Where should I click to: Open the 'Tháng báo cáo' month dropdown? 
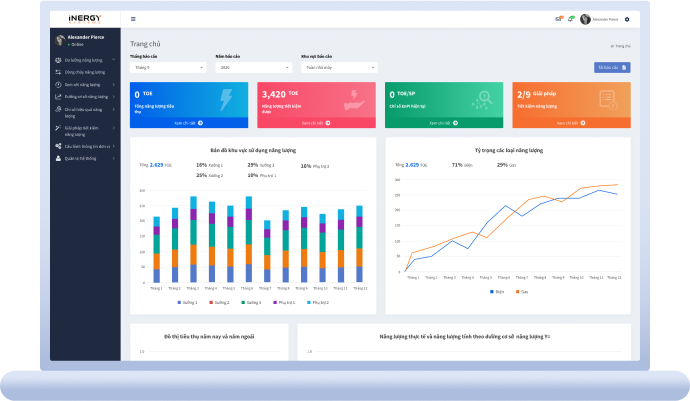pos(168,67)
